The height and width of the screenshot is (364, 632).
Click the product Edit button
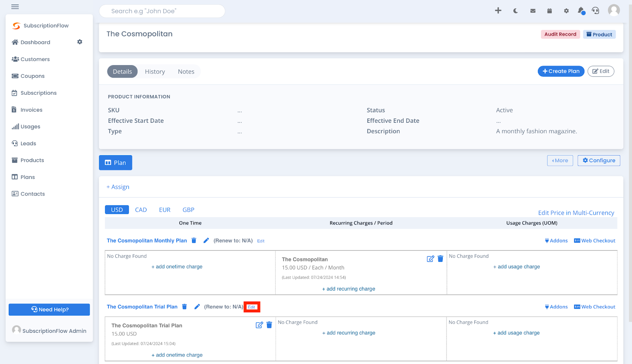tap(601, 71)
